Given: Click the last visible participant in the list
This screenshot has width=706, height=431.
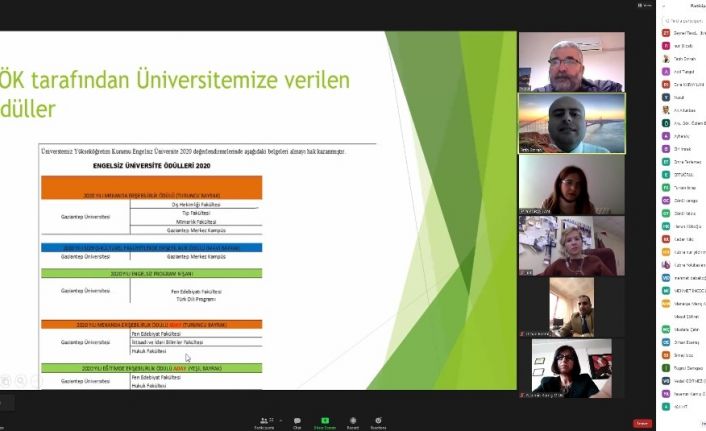Looking at the screenshot, I should (x=683, y=407).
